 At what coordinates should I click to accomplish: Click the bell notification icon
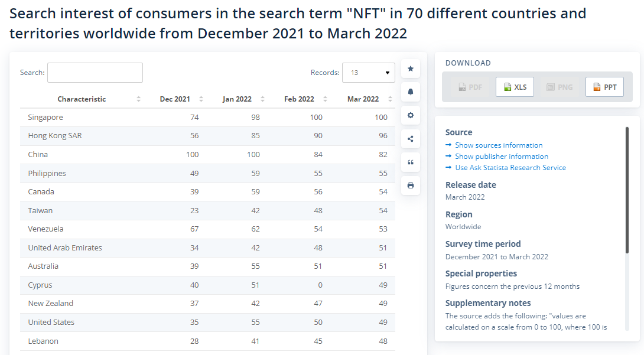pos(411,92)
